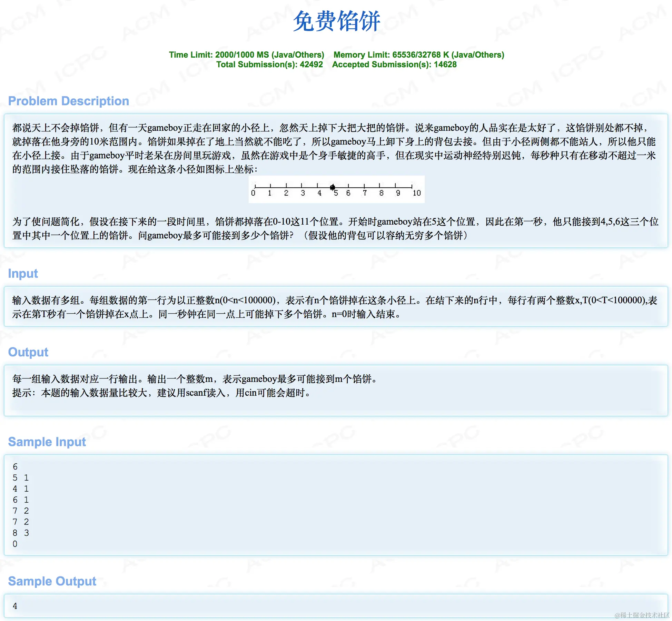Click the page title 免费馅饼
The image size is (672, 621).
click(336, 21)
